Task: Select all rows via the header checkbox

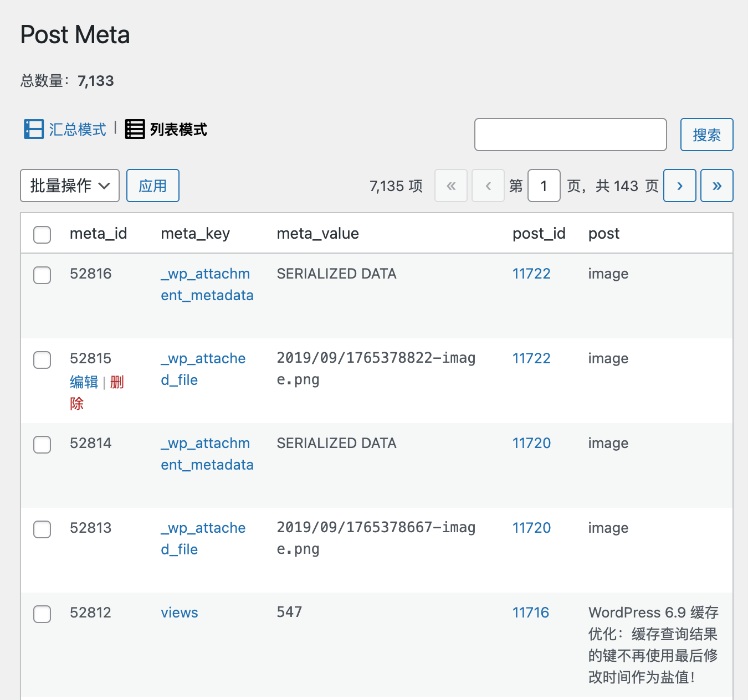Action: tap(42, 235)
